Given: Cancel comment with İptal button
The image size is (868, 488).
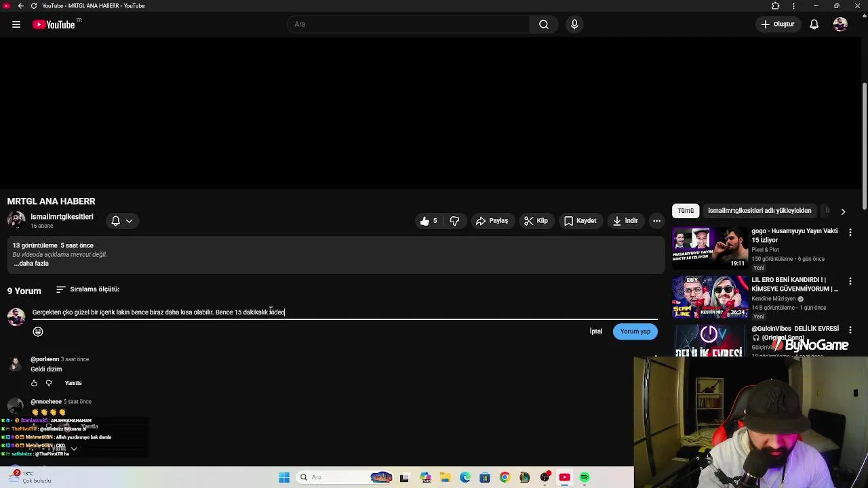Looking at the screenshot, I should click(596, 331).
